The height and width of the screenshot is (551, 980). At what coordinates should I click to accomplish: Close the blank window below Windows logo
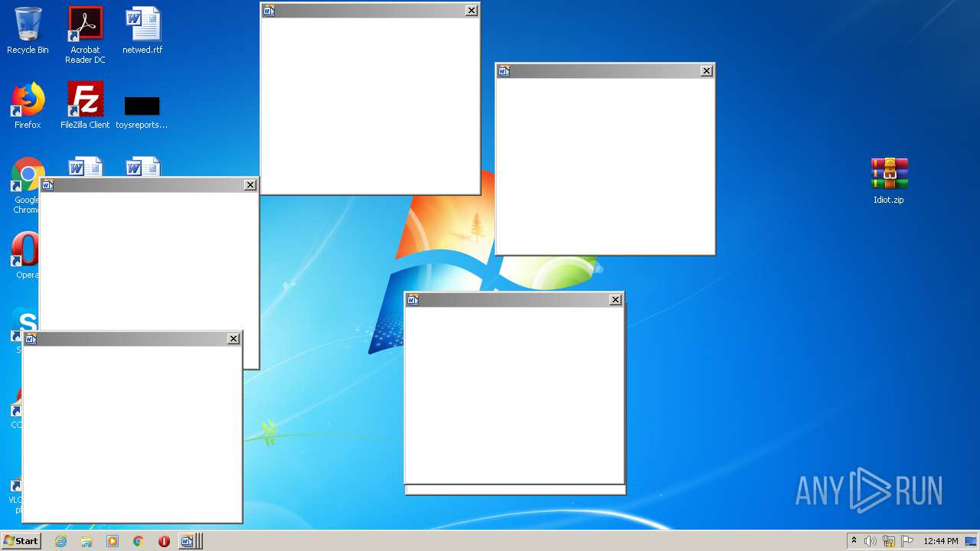pos(616,299)
